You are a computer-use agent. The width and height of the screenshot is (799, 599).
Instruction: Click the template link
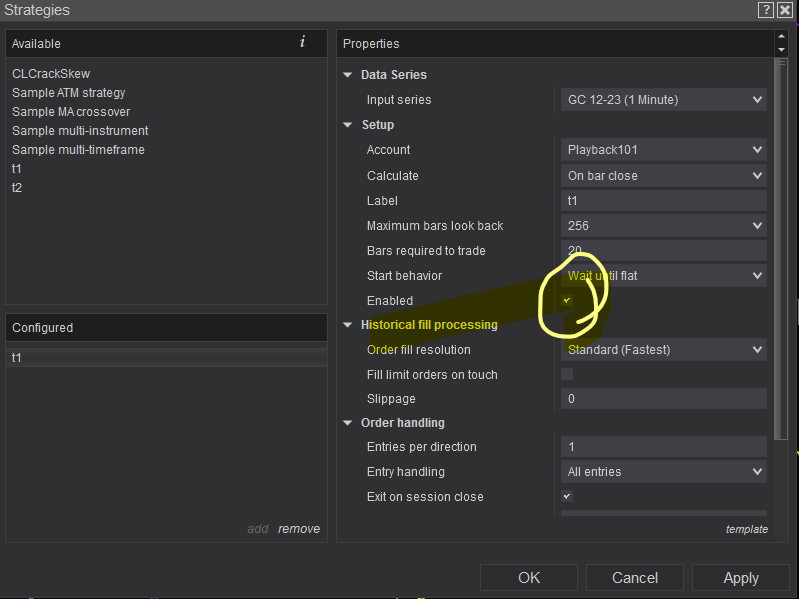(747, 529)
